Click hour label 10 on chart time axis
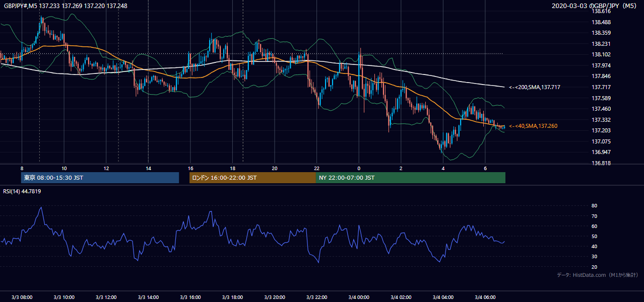This screenshot has width=644, height=302. (x=64, y=168)
